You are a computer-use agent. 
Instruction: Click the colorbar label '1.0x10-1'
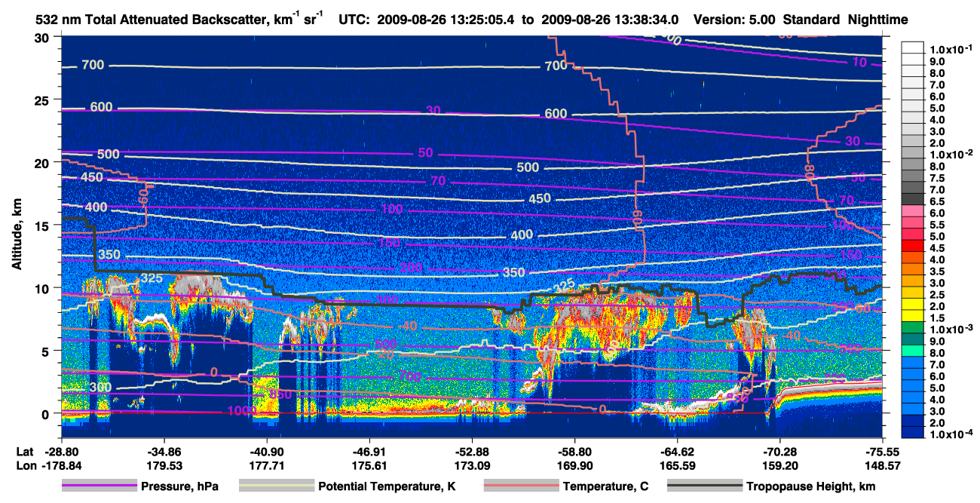click(x=951, y=50)
